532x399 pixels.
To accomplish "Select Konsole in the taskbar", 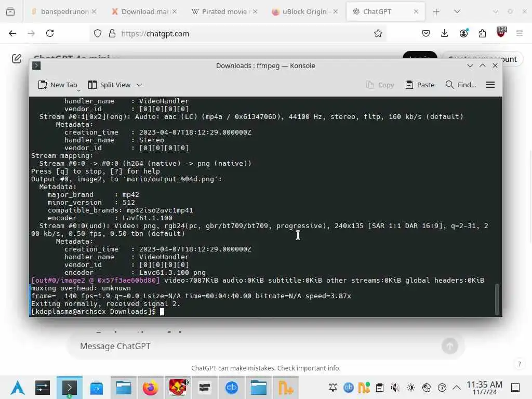I will pos(70,388).
